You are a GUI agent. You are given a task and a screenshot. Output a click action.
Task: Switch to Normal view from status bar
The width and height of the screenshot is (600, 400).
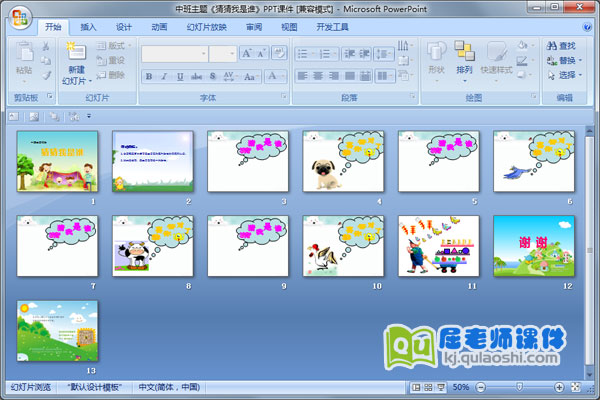(x=416, y=387)
